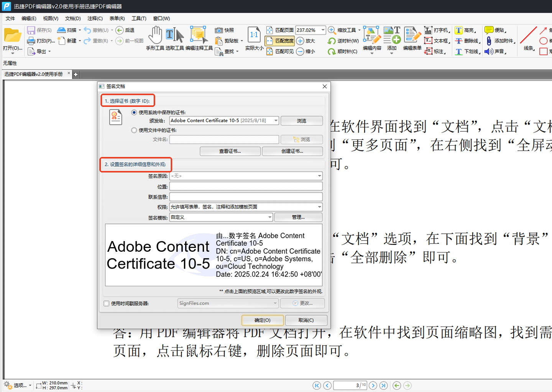The image size is (552, 392).
Task: Expand the 签名模板 template dropdown
Action: coord(270,217)
